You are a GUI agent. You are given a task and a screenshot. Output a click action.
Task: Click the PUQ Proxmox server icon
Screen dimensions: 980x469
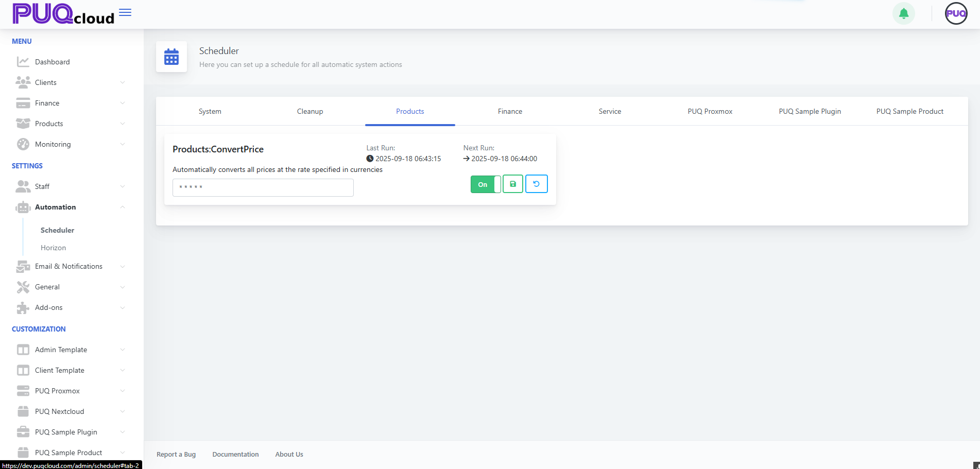(x=23, y=391)
